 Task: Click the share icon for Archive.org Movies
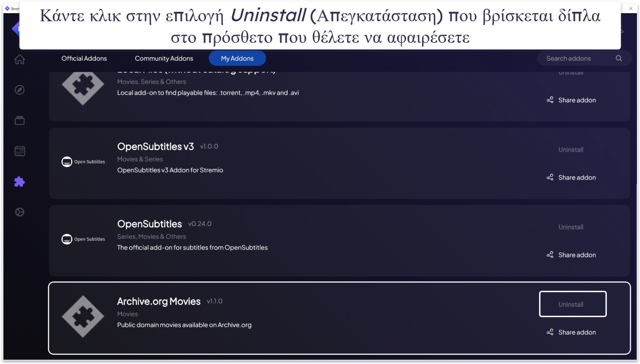[x=550, y=332]
